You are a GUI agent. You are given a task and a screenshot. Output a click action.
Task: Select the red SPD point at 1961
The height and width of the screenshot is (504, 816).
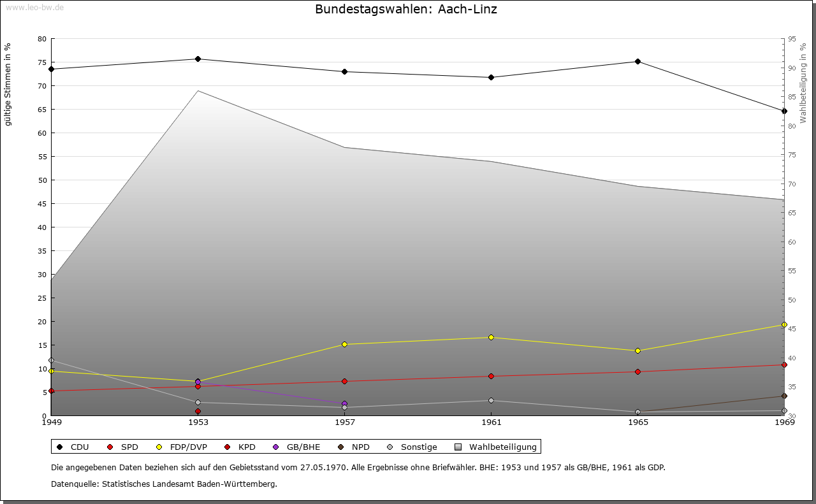[x=491, y=377]
